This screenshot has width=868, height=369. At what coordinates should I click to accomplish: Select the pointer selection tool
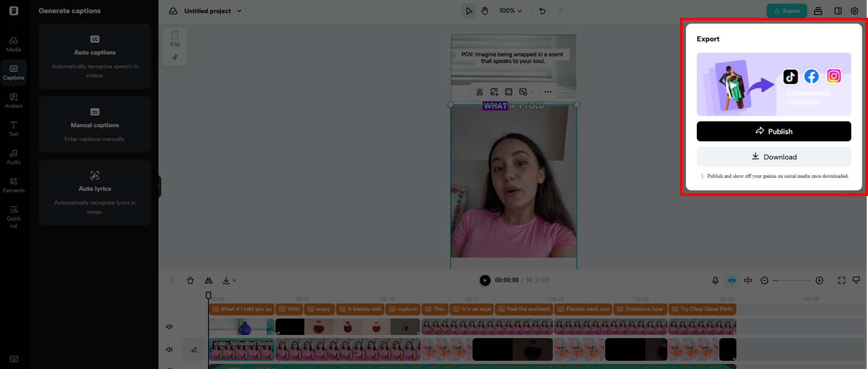point(469,11)
